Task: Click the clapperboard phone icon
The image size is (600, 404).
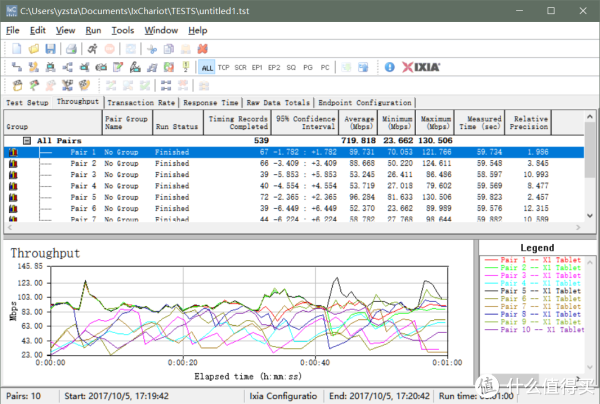Action: [84, 85]
